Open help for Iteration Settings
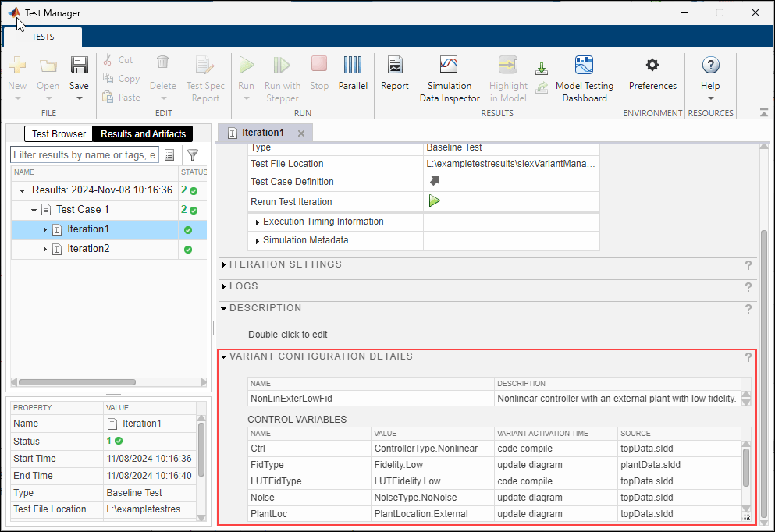The height and width of the screenshot is (532, 775). click(748, 265)
